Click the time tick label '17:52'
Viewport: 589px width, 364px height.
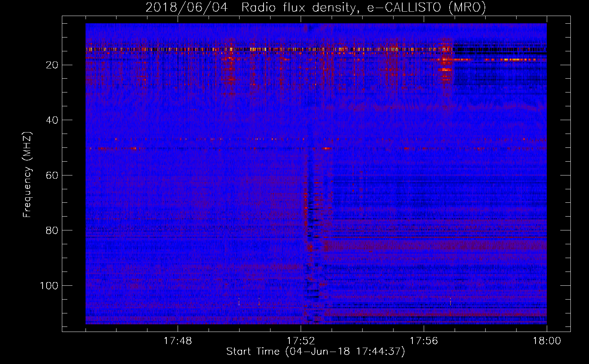pyautogui.click(x=301, y=341)
